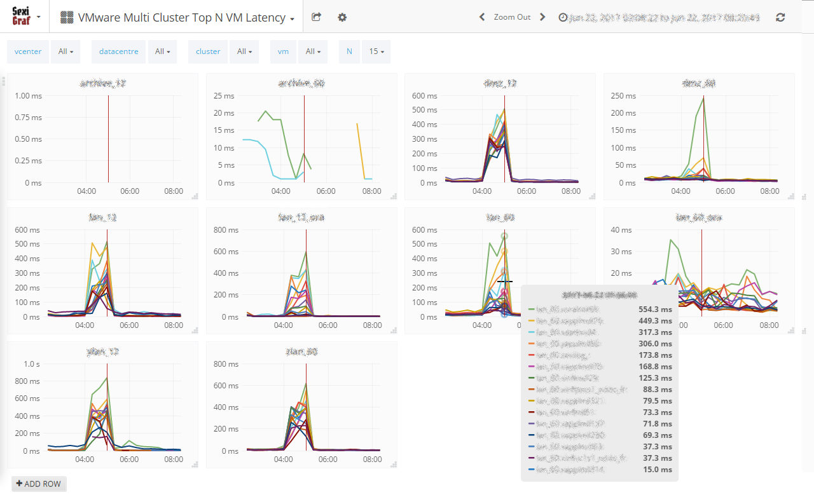The height and width of the screenshot is (504, 814).
Task: Click the 1.00 ms scale panel's resize corner grip
Action: [195, 196]
